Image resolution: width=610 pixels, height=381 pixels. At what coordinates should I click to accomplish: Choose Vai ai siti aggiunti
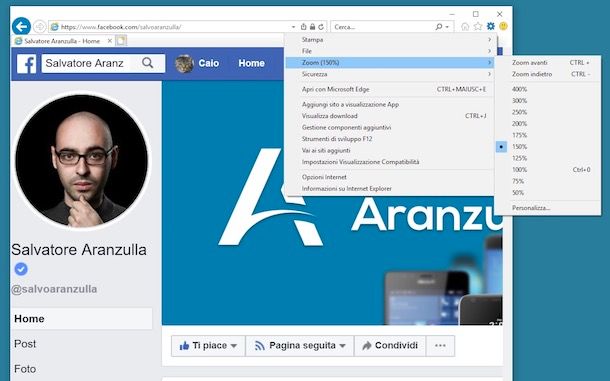(389, 150)
